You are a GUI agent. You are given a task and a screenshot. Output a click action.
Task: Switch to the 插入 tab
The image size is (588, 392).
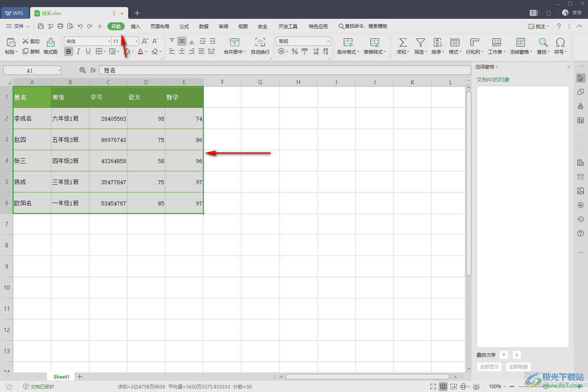click(x=135, y=26)
